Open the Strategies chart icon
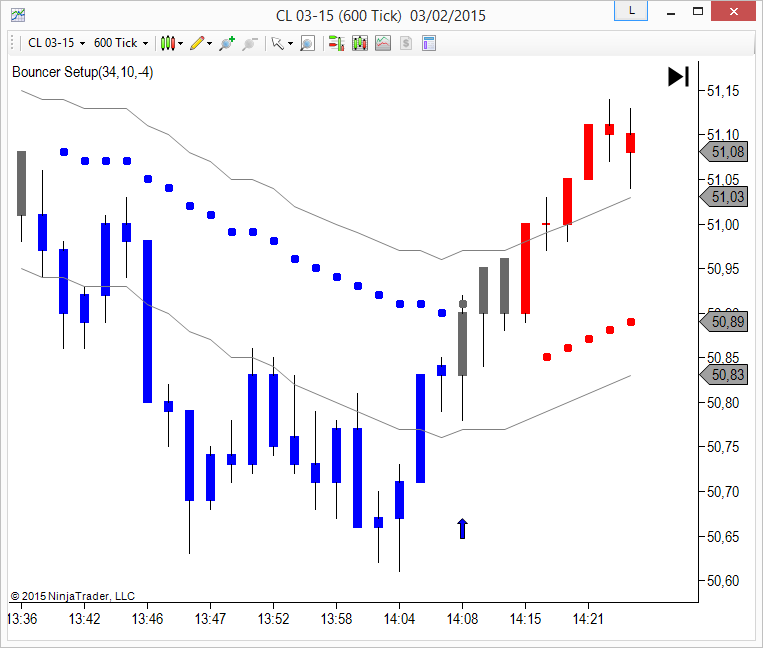763x648 pixels. click(383, 43)
